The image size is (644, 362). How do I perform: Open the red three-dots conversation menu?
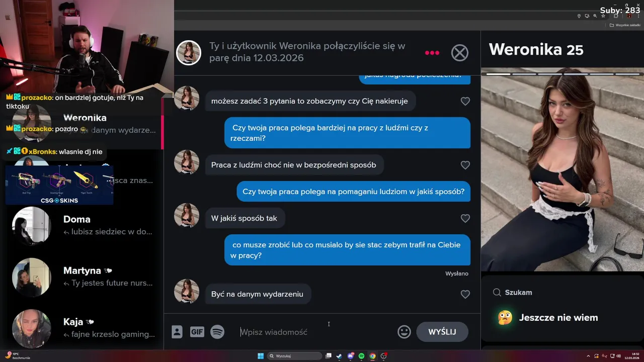432,53
